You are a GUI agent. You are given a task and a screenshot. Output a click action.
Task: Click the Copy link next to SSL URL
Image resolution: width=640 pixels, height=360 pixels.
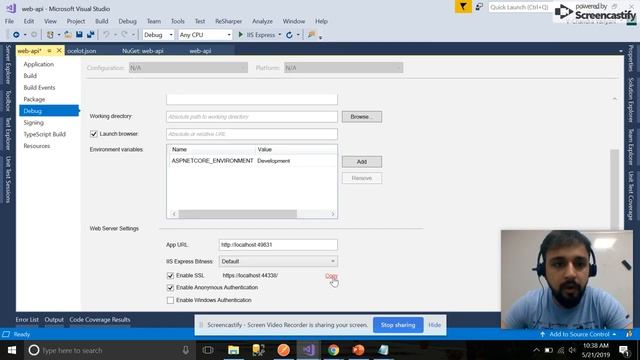[x=331, y=276]
